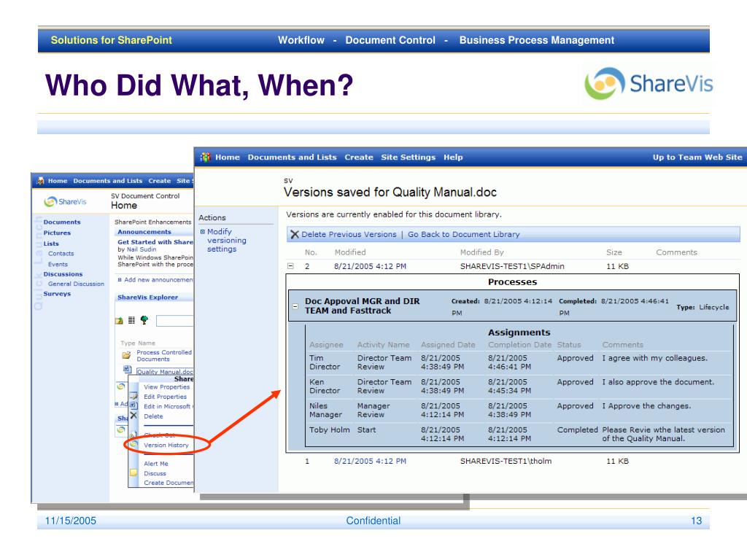Click Create in the left window nav bar
747x560 pixels.
coord(160,181)
